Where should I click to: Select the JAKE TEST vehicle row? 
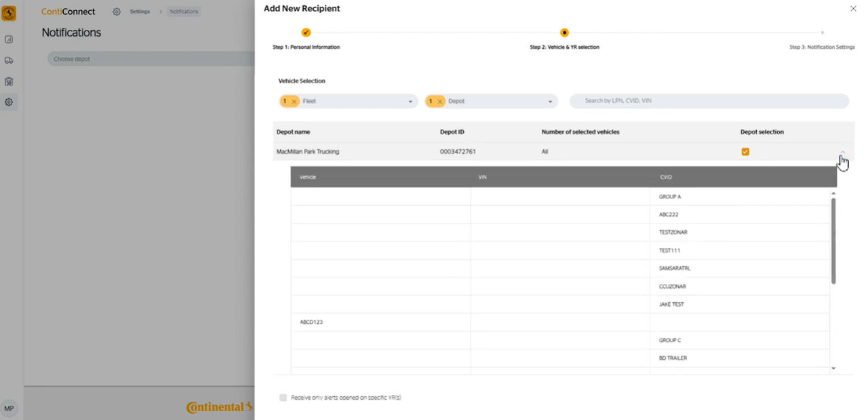tap(561, 304)
